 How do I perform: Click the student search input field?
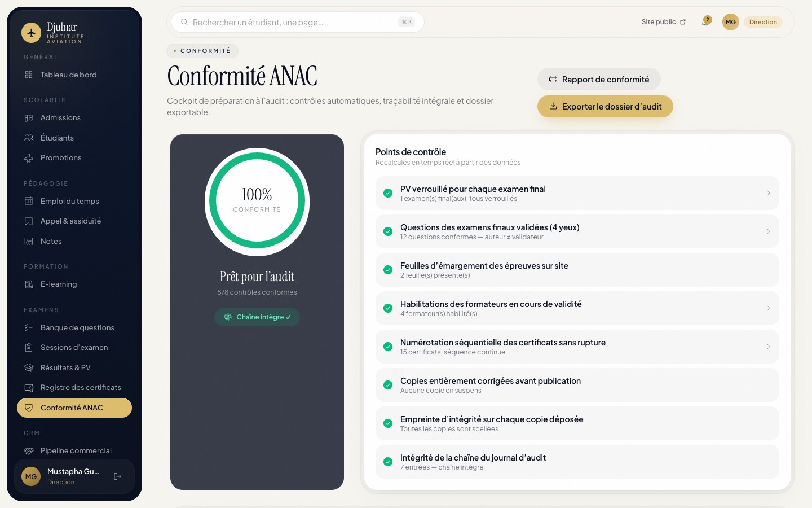(x=298, y=22)
